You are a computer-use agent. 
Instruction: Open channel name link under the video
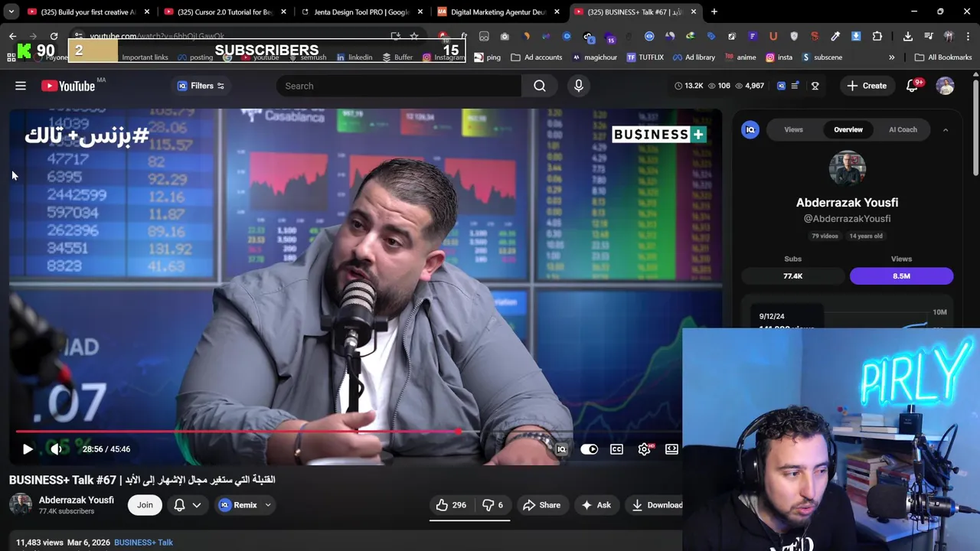pos(77,500)
